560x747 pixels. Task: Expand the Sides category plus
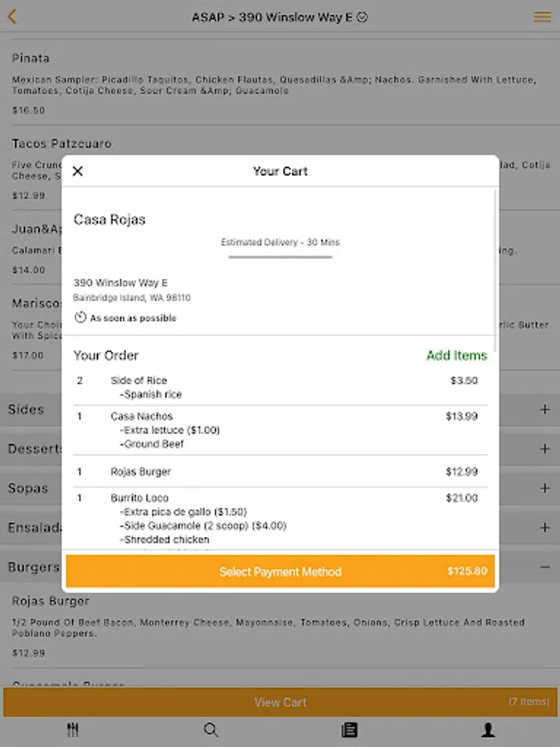click(x=545, y=409)
